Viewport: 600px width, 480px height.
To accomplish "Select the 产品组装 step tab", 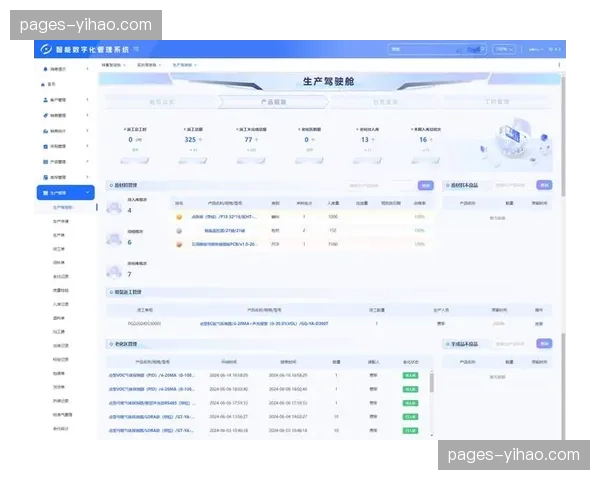I will 273,102.
